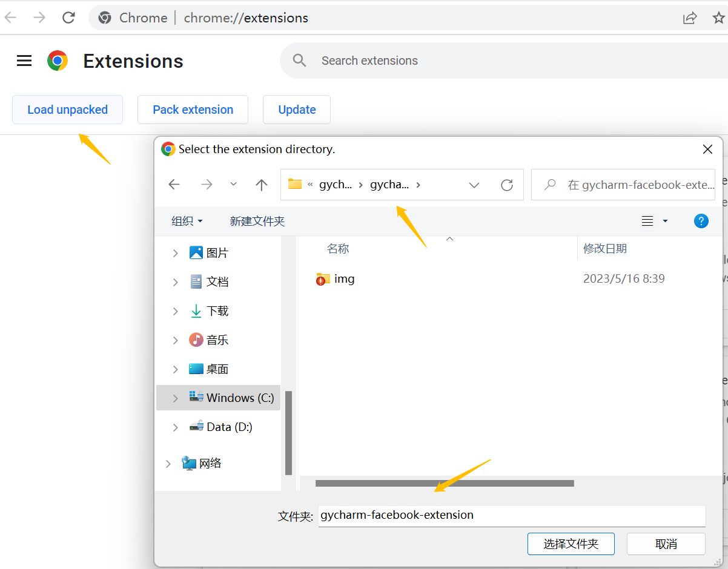Click the 选择文件夹 button

tap(571, 544)
